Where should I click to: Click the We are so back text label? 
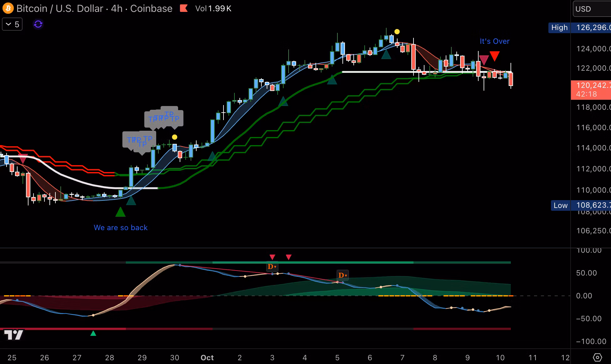coord(121,228)
